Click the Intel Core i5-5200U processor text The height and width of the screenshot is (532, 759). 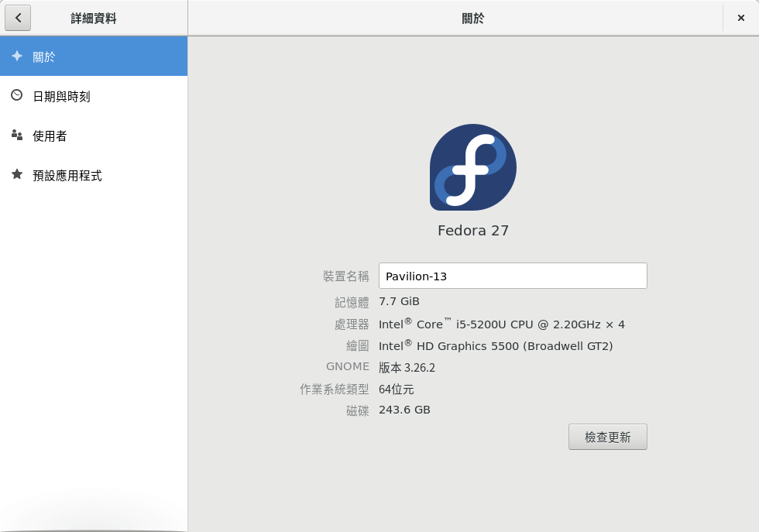502,324
